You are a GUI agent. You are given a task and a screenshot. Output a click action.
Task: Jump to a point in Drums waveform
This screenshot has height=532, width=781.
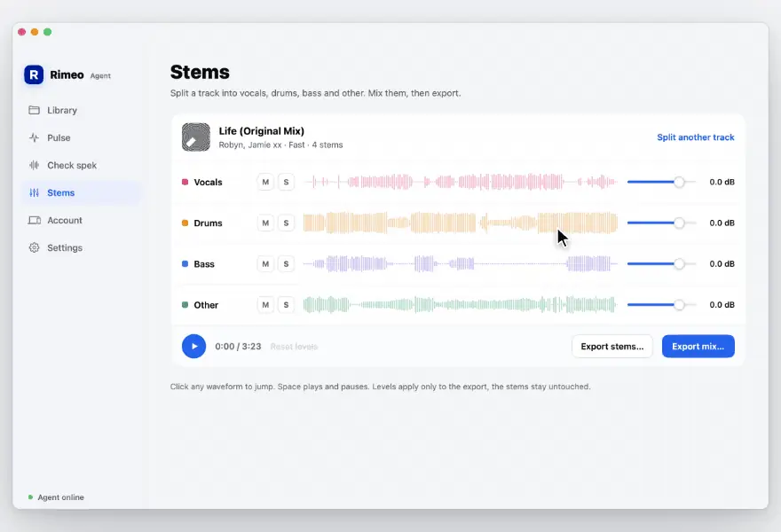click(x=461, y=223)
